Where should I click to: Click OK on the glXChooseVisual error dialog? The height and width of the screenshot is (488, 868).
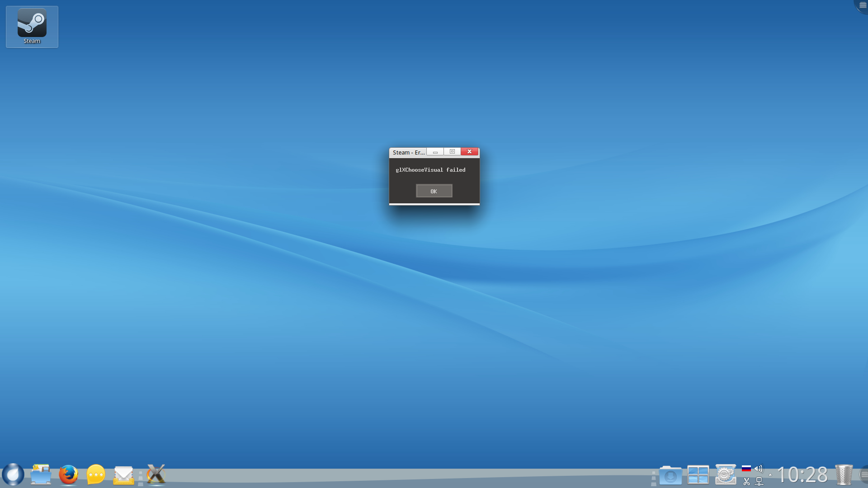pos(434,191)
